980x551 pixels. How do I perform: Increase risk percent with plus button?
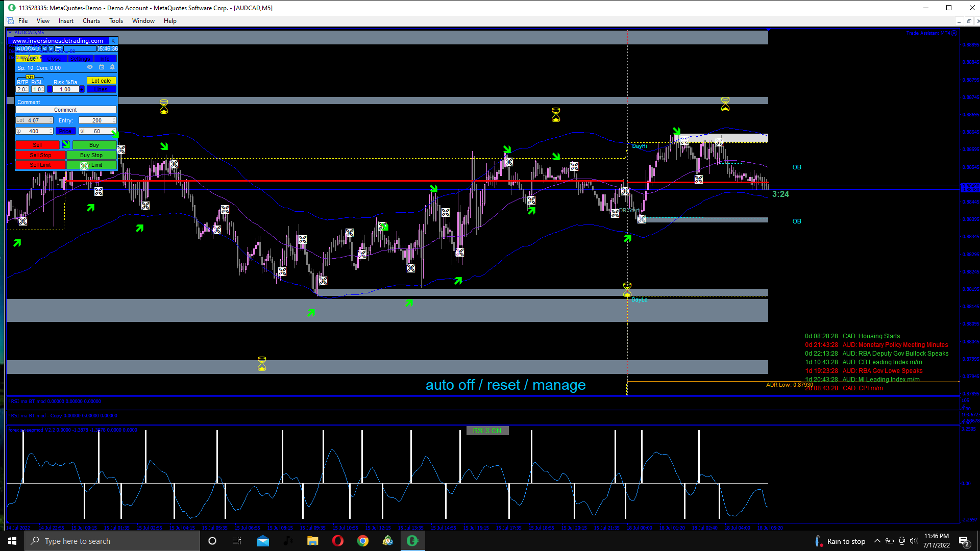[82, 89]
